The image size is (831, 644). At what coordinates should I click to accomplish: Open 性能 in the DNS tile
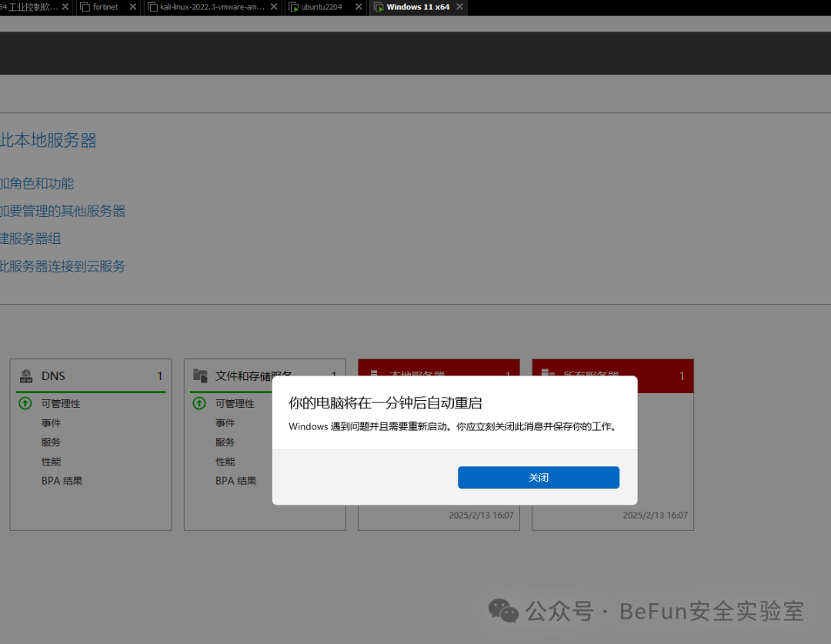point(51,462)
